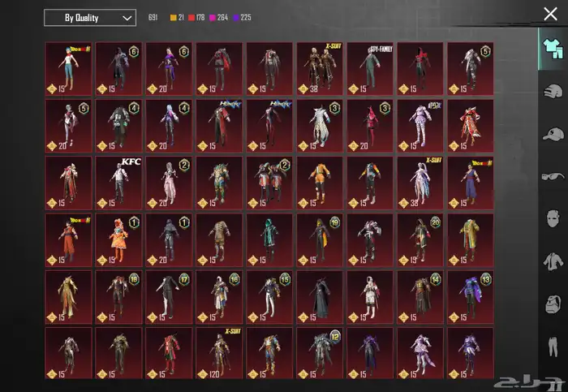Select the SPY×FAMILY outfit thumbnail
This screenshot has width=568, height=392.
tap(370, 68)
